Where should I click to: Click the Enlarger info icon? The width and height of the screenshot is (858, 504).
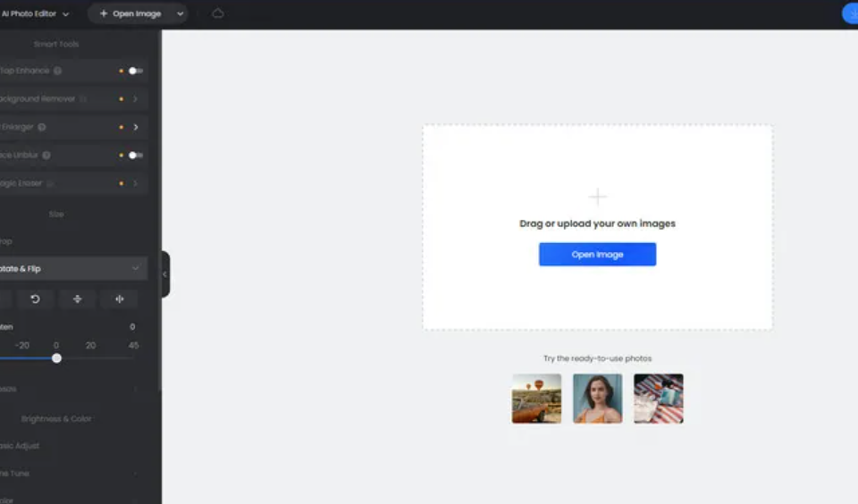42,127
